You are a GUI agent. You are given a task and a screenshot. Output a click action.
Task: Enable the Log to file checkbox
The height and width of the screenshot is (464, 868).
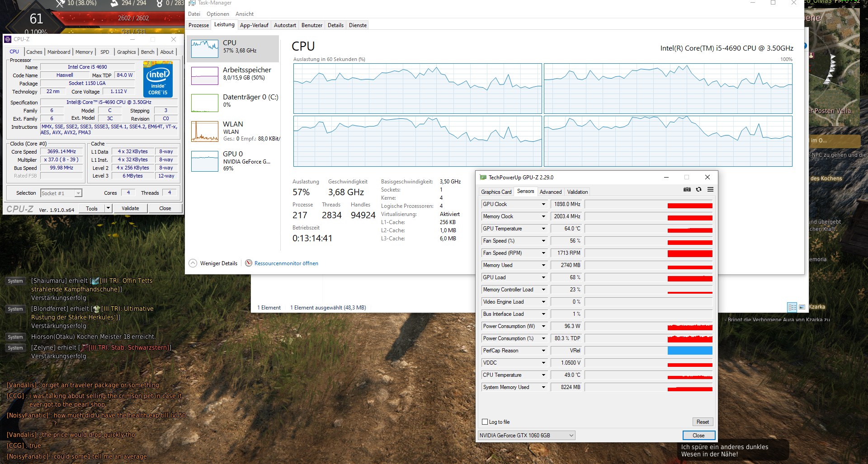pos(485,422)
